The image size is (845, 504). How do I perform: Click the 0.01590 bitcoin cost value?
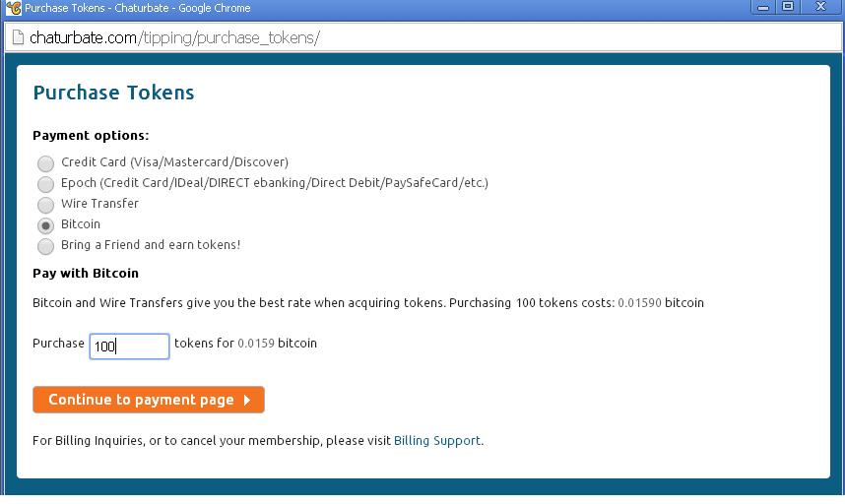pos(639,302)
